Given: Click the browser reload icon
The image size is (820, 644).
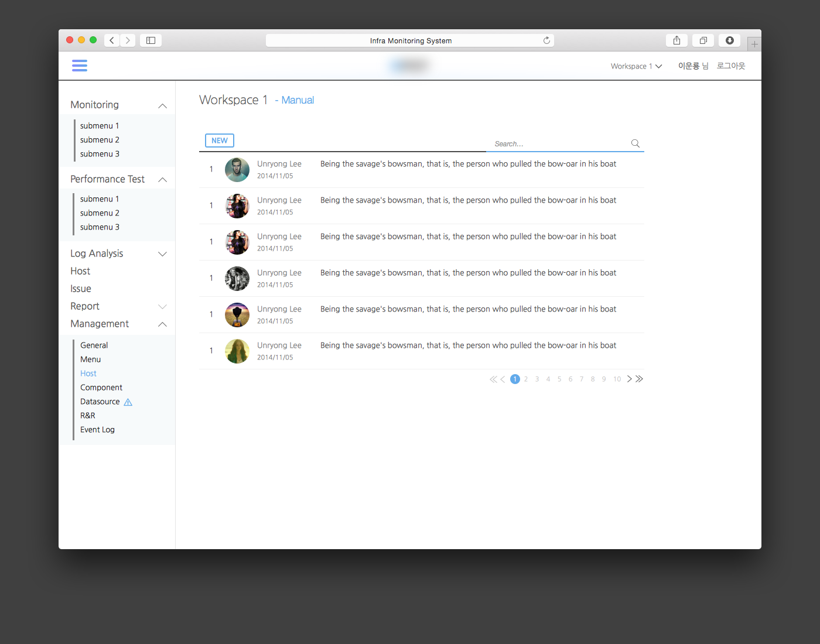Looking at the screenshot, I should [x=546, y=40].
